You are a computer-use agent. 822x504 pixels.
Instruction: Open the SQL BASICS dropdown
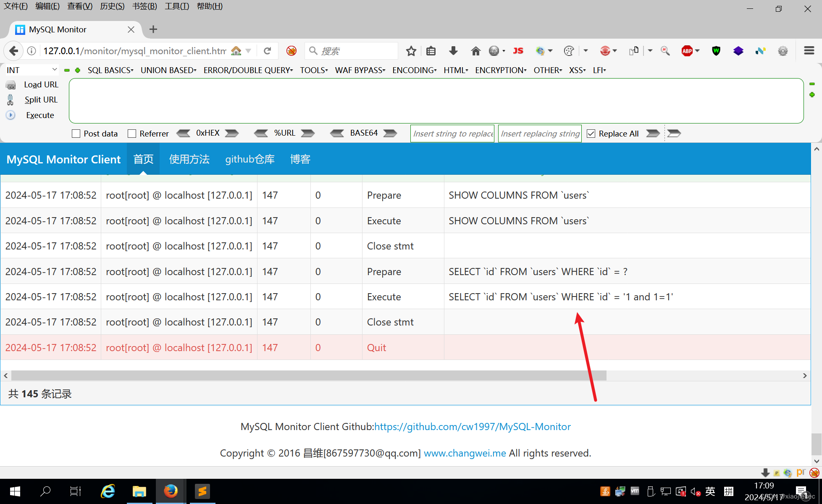(x=109, y=70)
